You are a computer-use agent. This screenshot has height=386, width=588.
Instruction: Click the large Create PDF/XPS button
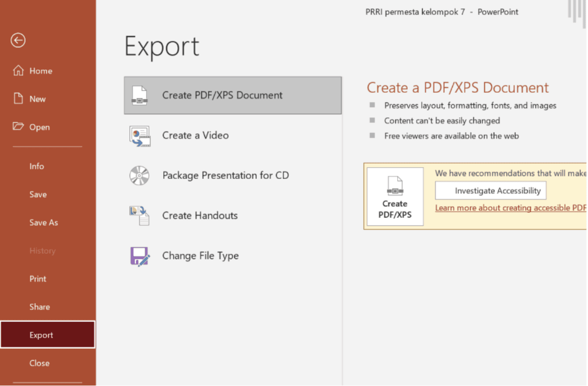(395, 197)
